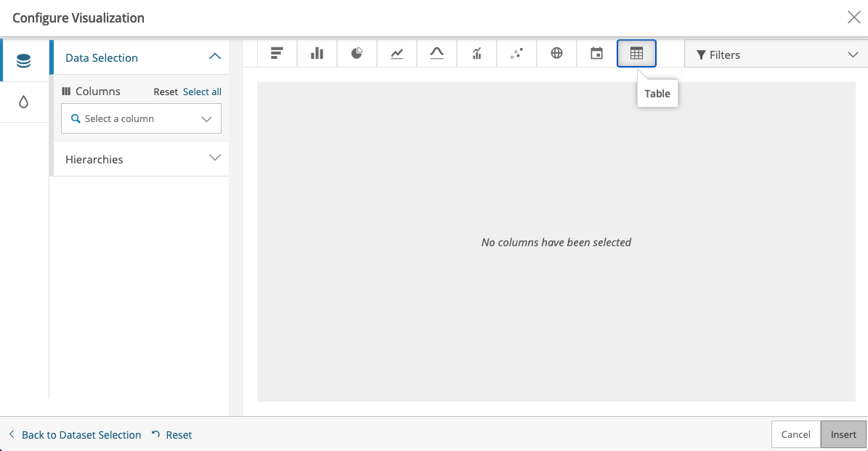The image size is (868, 451).
Task: Click the Filters funnel icon
Action: tap(701, 54)
